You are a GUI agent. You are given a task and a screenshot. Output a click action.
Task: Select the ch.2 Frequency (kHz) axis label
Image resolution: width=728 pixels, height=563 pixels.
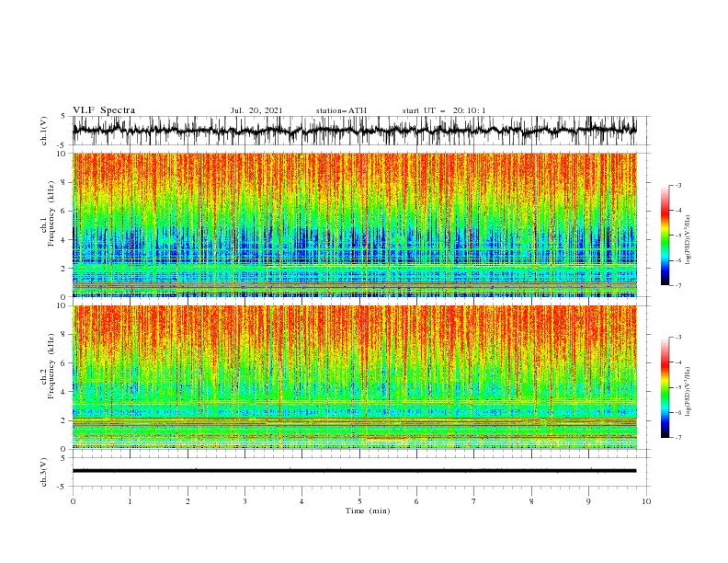[x=48, y=365]
